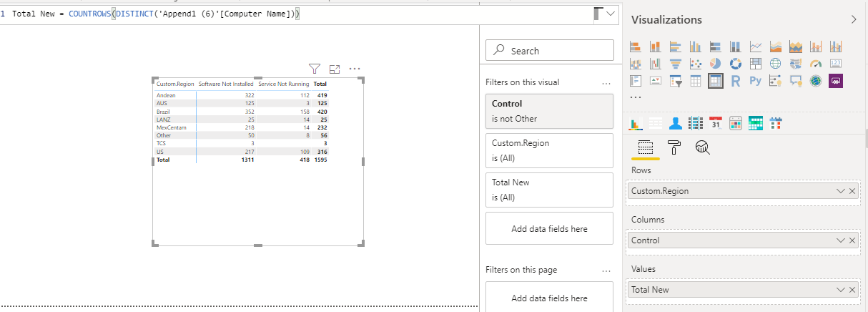868x312 pixels.
Task: Select the Q&A visual
Action: tap(796, 81)
